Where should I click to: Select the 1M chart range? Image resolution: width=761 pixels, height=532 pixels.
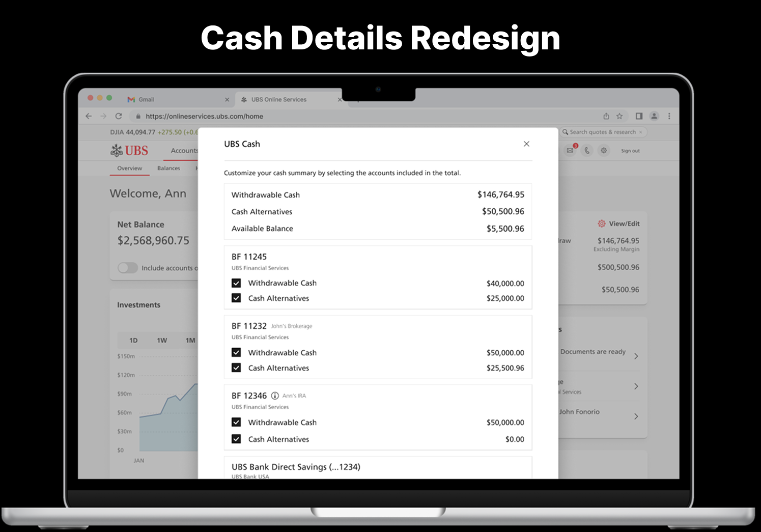tap(190, 340)
